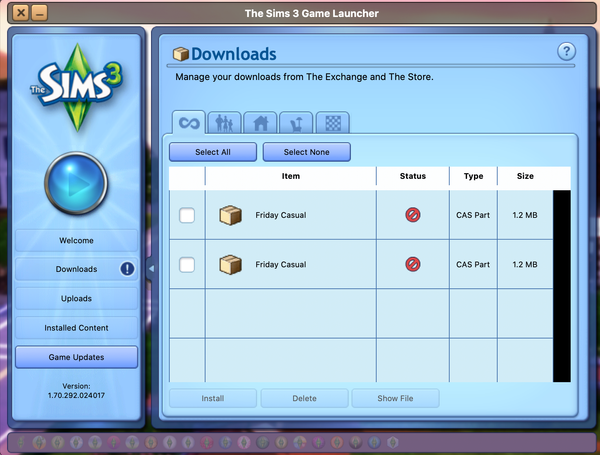
Task: Go to the Installed Content section
Action: coord(76,327)
